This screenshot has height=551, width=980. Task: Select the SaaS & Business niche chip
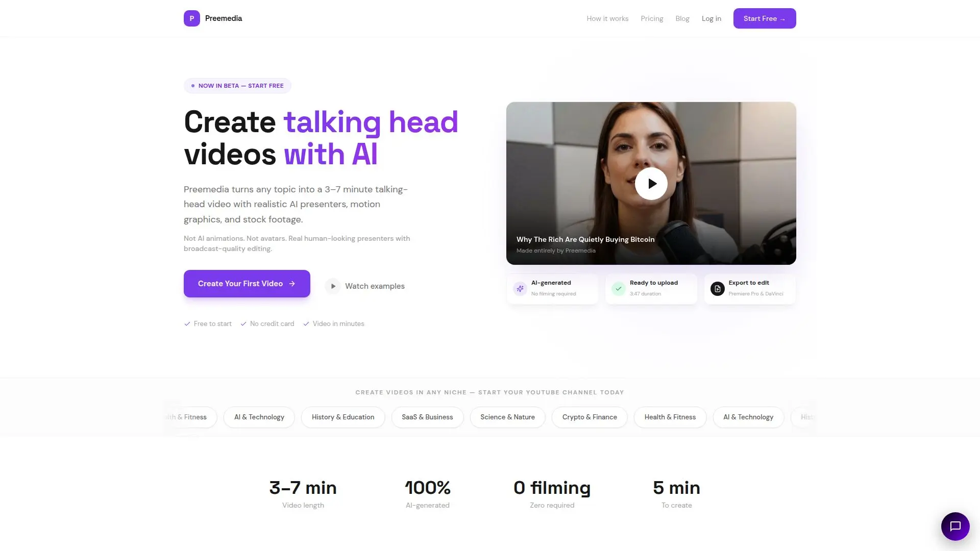[x=427, y=417]
